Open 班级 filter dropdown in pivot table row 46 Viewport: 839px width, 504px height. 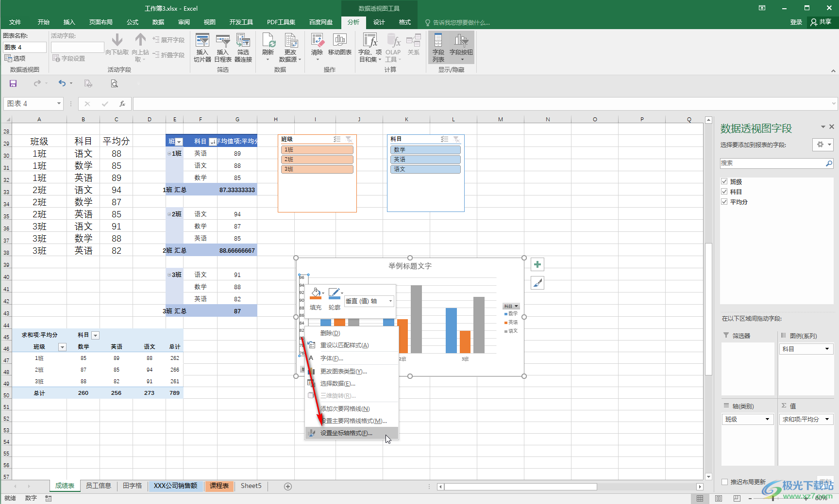coord(62,347)
